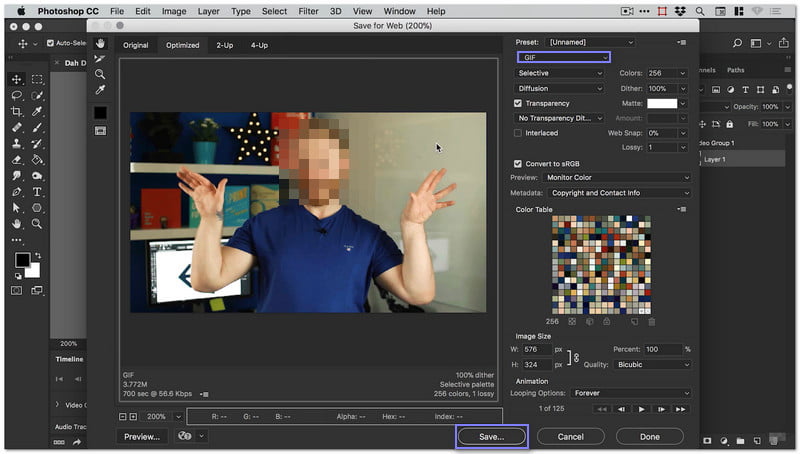Select the Slice Select tool in dialog
Image resolution: width=800 pixels, height=454 pixels.
(100, 59)
